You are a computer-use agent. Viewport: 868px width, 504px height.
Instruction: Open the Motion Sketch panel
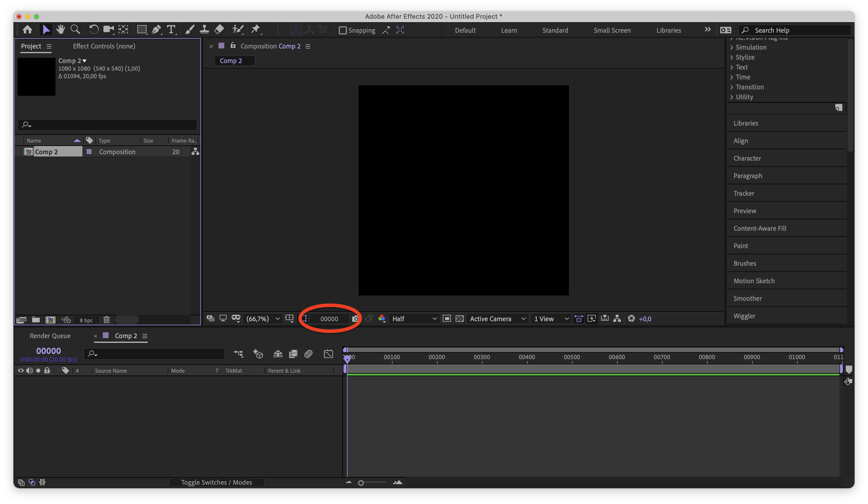(754, 281)
